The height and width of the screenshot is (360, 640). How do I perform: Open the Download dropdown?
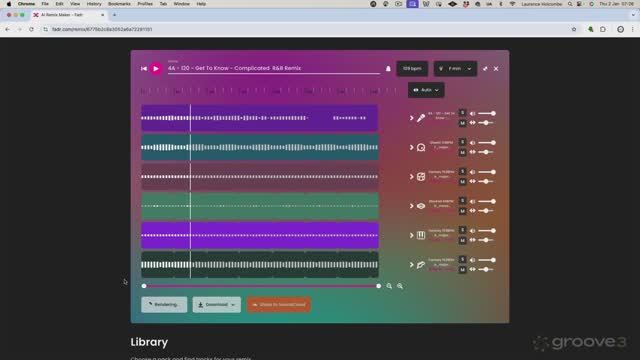point(216,304)
